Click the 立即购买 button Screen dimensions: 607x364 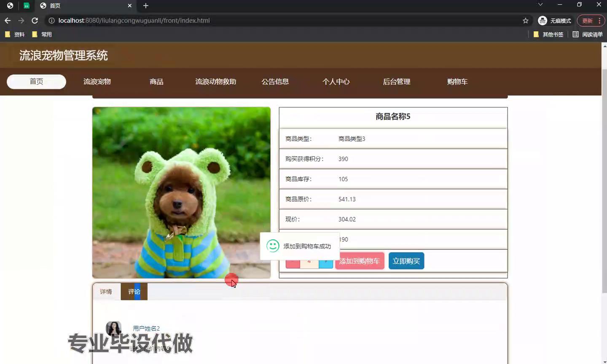click(x=406, y=261)
